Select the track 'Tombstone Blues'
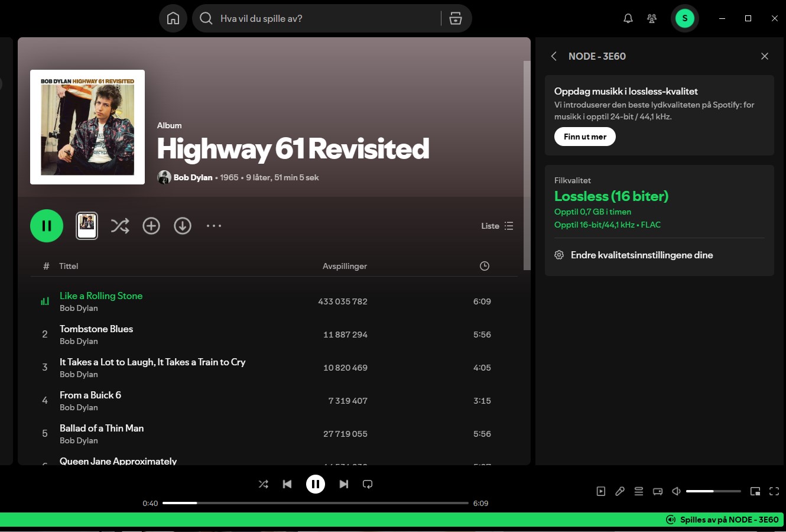Image resolution: width=786 pixels, height=532 pixels. [96, 329]
